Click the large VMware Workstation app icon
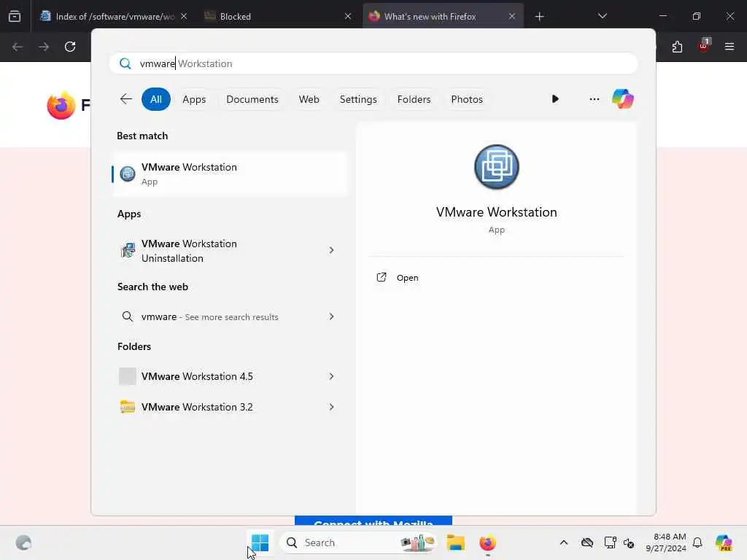This screenshot has width=747, height=560. tap(496, 167)
